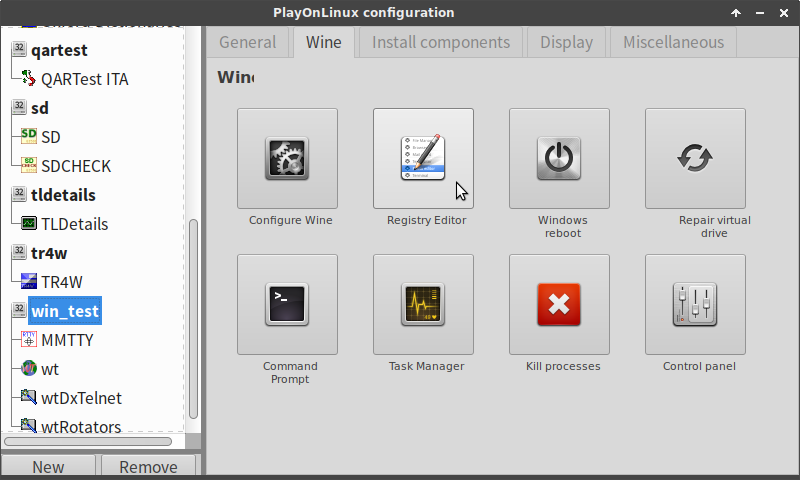Open the Wine Control panel
The width and height of the screenshot is (800, 480).
695,305
